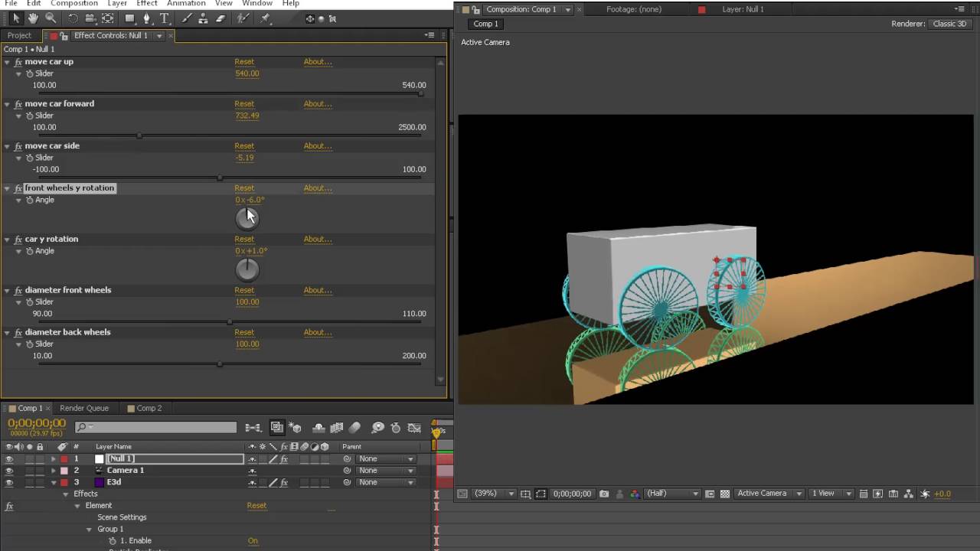The width and height of the screenshot is (980, 551).
Task: Open Camera 1 parent dropdown
Action: click(x=385, y=471)
